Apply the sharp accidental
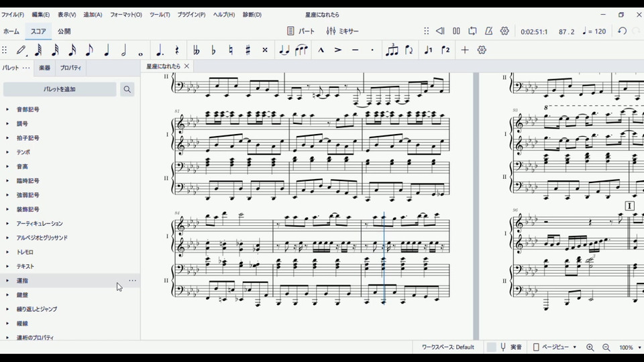The width and height of the screenshot is (644, 362). click(248, 50)
